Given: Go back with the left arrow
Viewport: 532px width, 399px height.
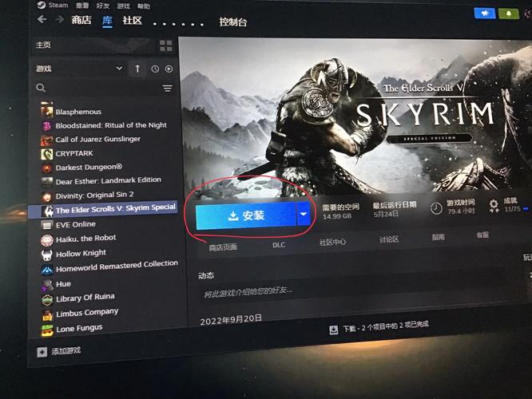Looking at the screenshot, I should [42, 19].
